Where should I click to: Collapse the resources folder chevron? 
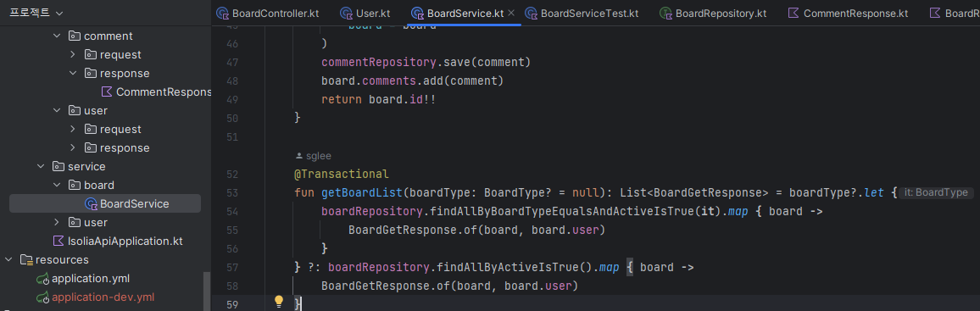tap(8, 260)
